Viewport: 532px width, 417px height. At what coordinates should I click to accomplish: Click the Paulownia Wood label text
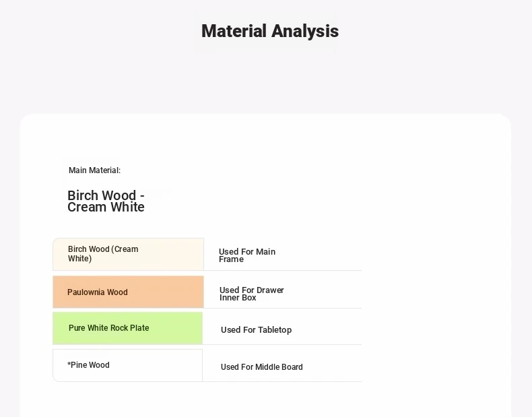pos(98,292)
